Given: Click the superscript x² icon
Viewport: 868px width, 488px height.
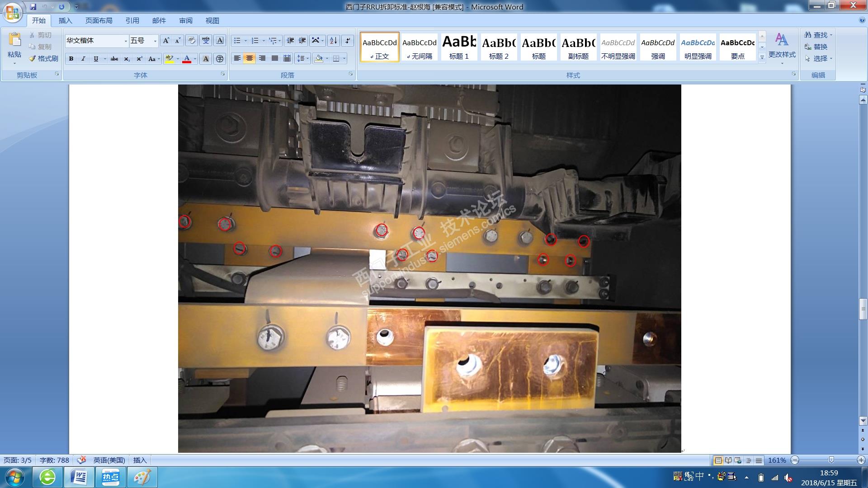Looking at the screenshot, I should [x=139, y=59].
